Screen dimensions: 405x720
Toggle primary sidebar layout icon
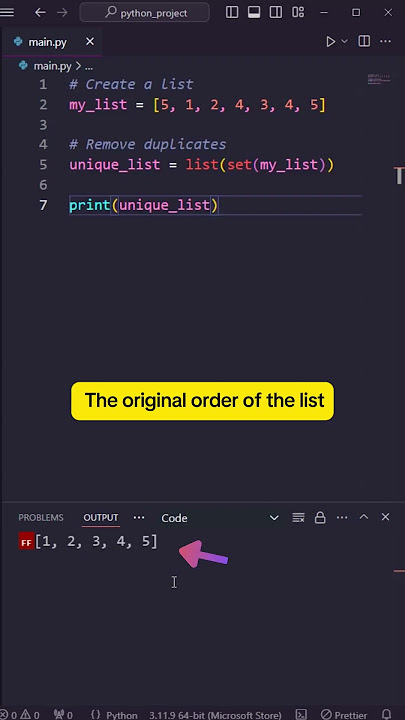pyautogui.click(x=232, y=12)
